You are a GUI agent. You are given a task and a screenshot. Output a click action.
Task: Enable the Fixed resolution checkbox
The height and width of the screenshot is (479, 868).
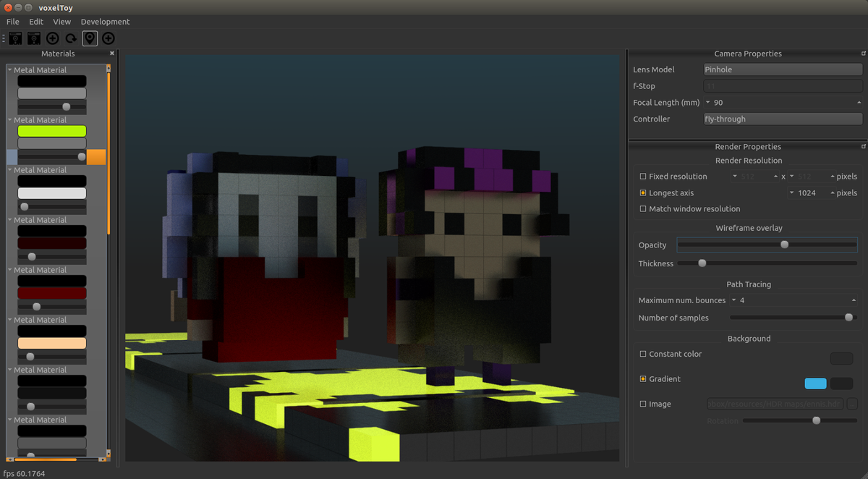(642, 176)
